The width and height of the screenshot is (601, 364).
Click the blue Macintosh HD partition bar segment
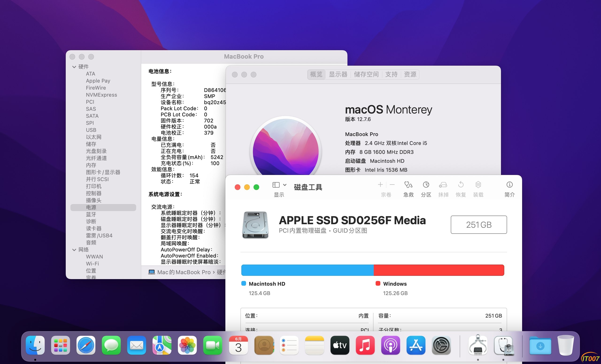click(307, 270)
